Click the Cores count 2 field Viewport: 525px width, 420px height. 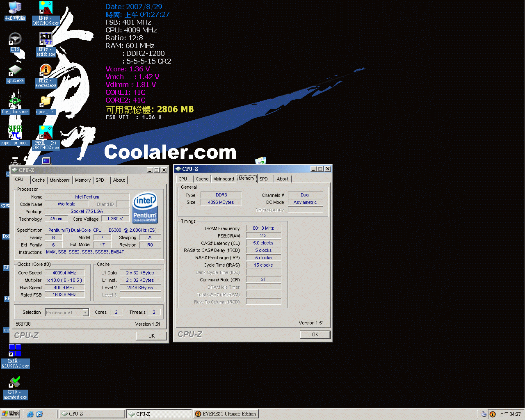pyautogui.click(x=116, y=312)
